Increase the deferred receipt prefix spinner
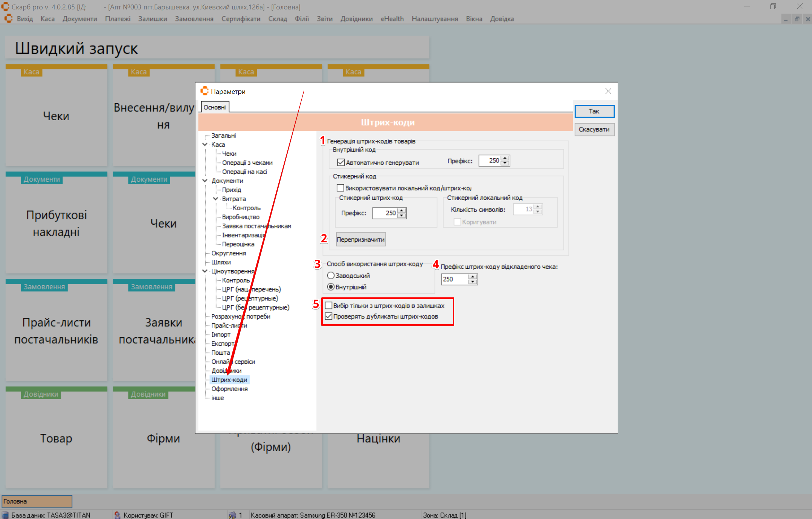This screenshot has height=519, width=812. (473, 277)
